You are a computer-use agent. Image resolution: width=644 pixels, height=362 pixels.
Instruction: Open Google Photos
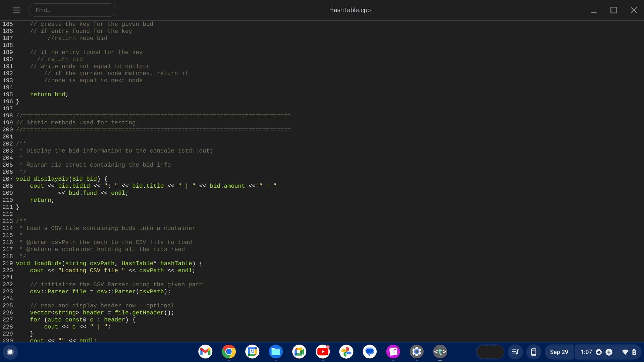click(x=346, y=352)
